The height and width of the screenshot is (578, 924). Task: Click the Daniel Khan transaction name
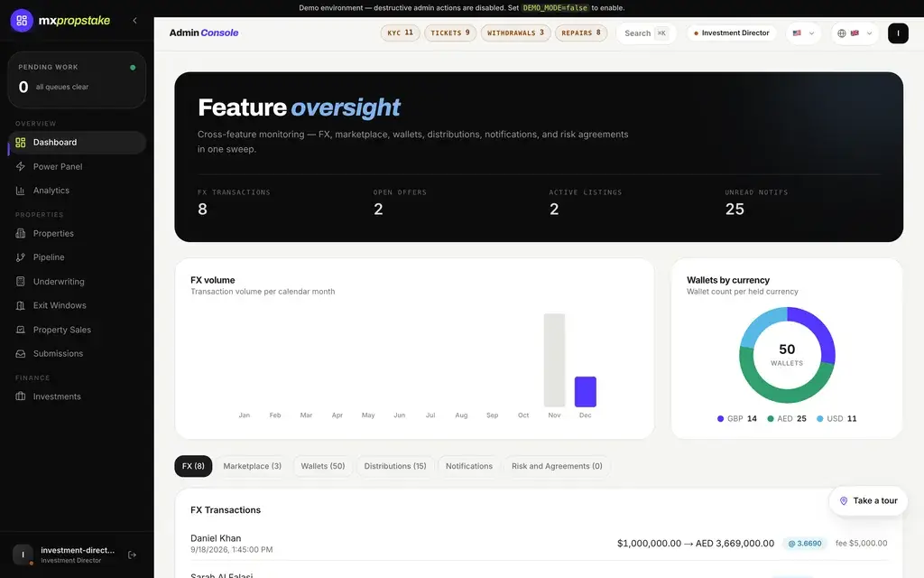click(x=216, y=538)
